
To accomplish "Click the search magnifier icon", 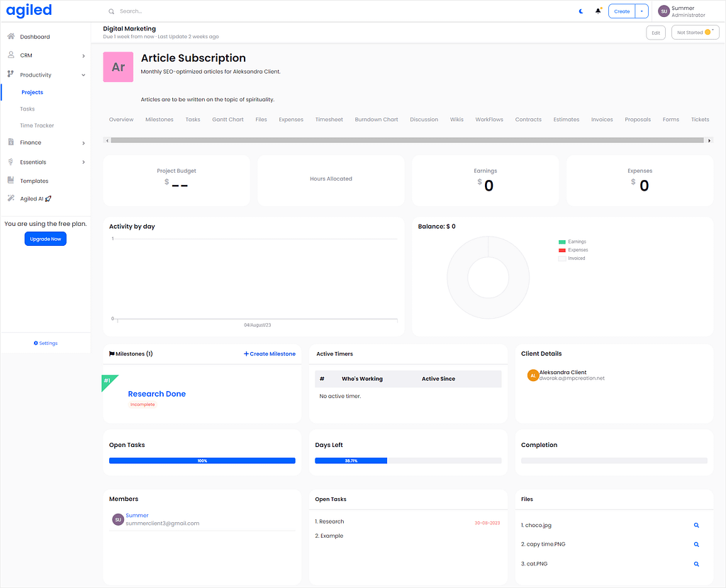I will (111, 11).
